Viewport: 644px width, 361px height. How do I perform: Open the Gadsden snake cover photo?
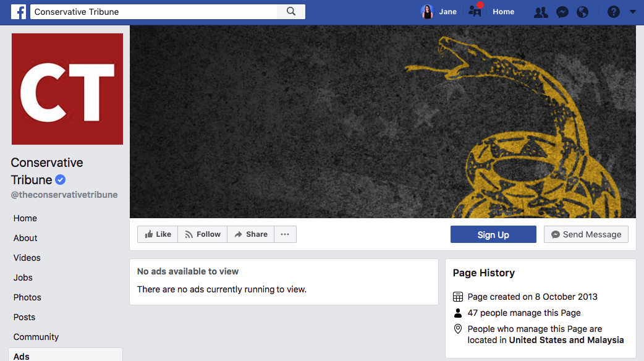pyautogui.click(x=383, y=122)
